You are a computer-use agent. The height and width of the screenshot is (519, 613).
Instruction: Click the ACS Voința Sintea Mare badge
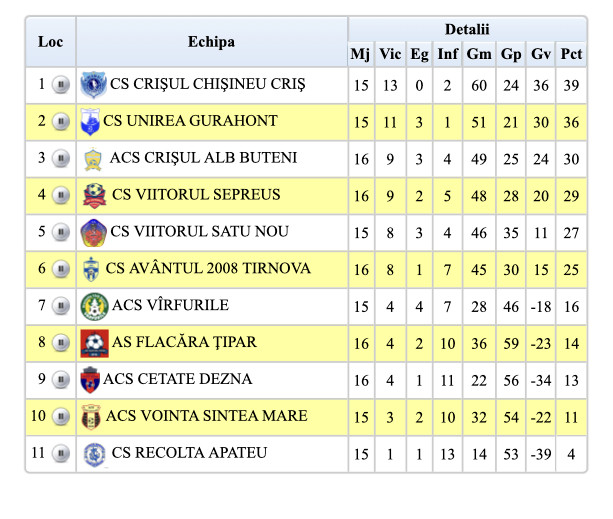pyautogui.click(x=91, y=417)
